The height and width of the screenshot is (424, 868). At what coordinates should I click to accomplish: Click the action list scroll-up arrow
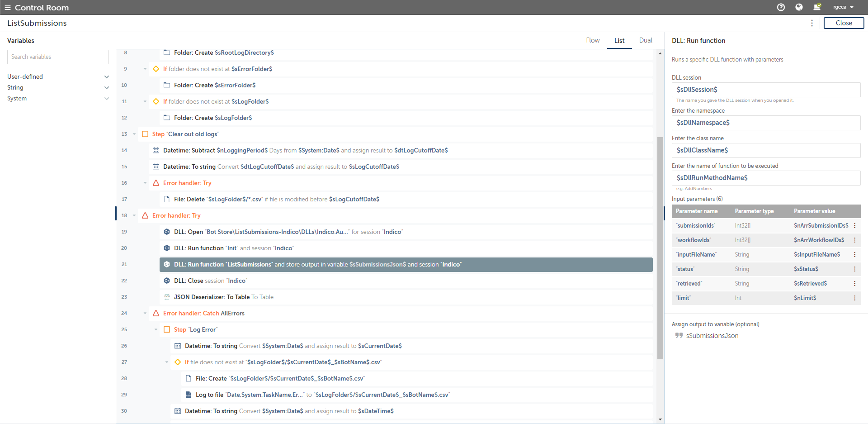click(660, 53)
